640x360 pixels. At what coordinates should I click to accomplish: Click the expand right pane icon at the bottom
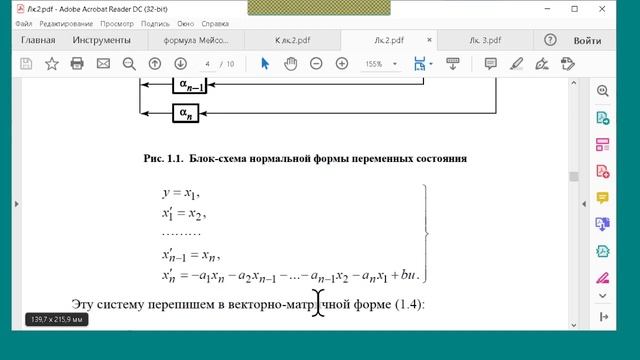click(x=604, y=317)
